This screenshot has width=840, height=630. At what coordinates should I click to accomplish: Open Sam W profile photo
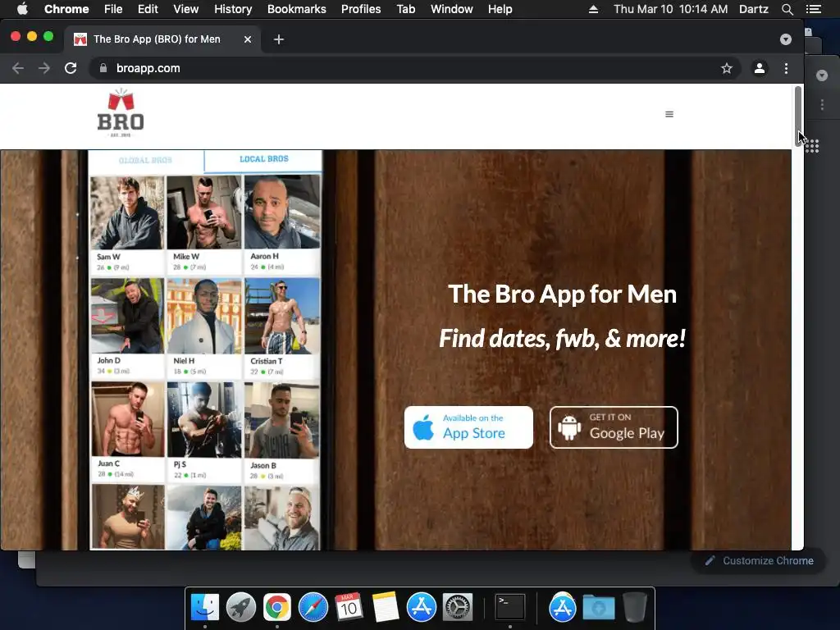pyautogui.click(x=127, y=212)
